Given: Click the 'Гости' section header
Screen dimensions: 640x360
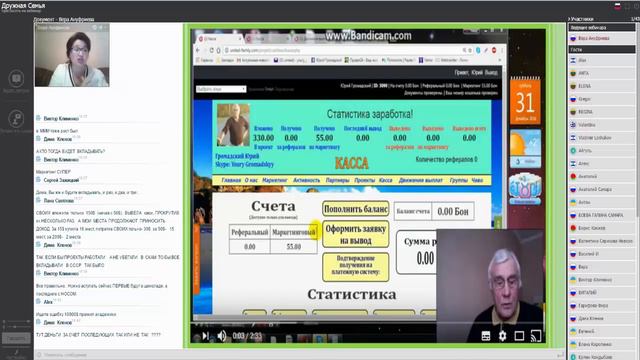Looking at the screenshot, I should click(602, 49).
